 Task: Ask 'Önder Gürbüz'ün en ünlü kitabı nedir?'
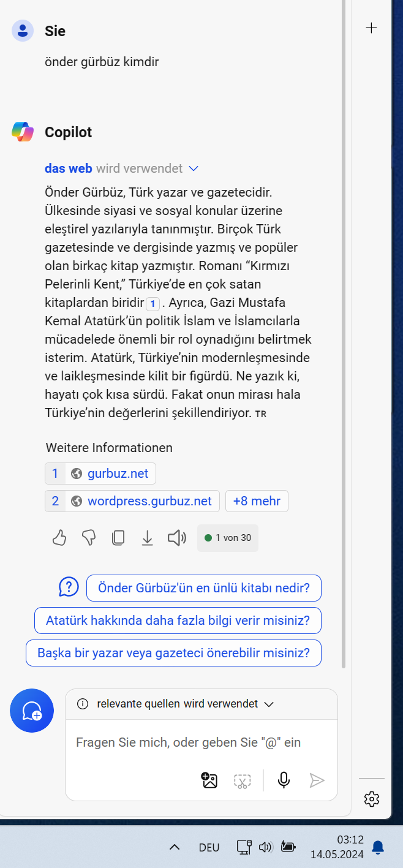tap(204, 588)
